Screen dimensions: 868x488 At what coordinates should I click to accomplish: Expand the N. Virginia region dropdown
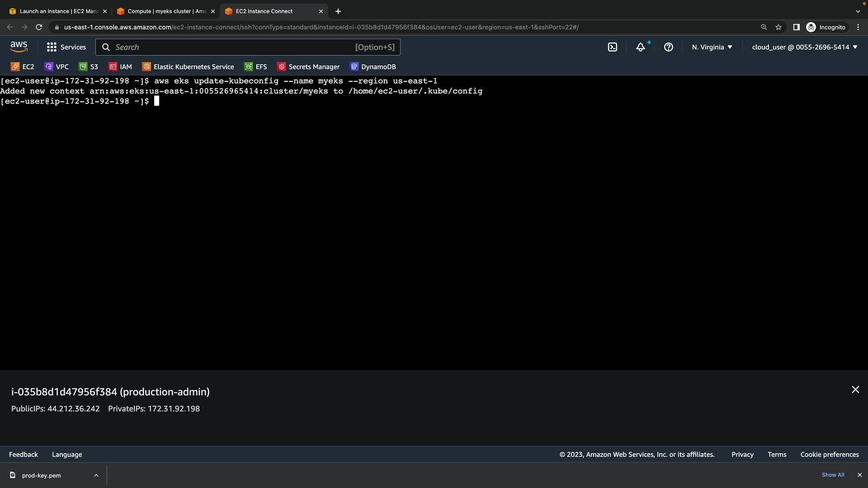pos(712,47)
